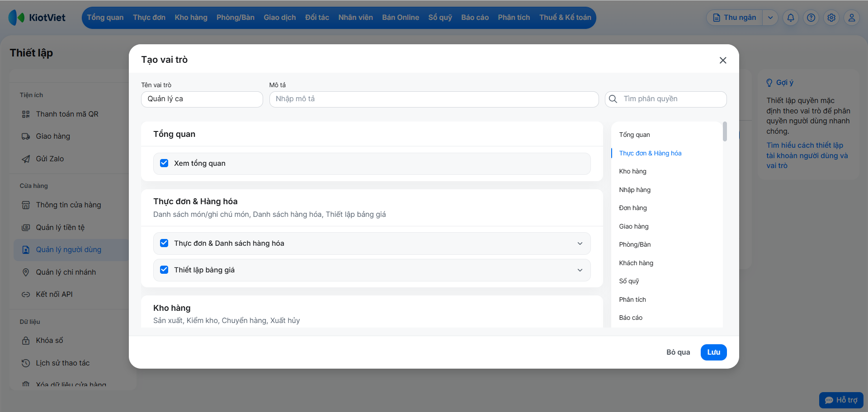Uncheck Thực đơn & Danh sách hàng hóa checkbox

tap(164, 243)
